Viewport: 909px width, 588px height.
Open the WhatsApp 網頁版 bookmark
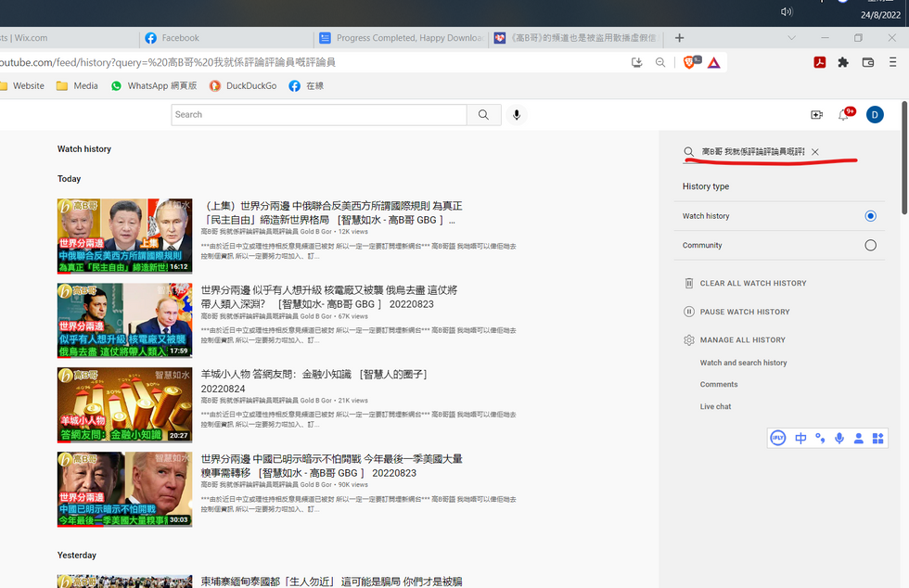154,86
